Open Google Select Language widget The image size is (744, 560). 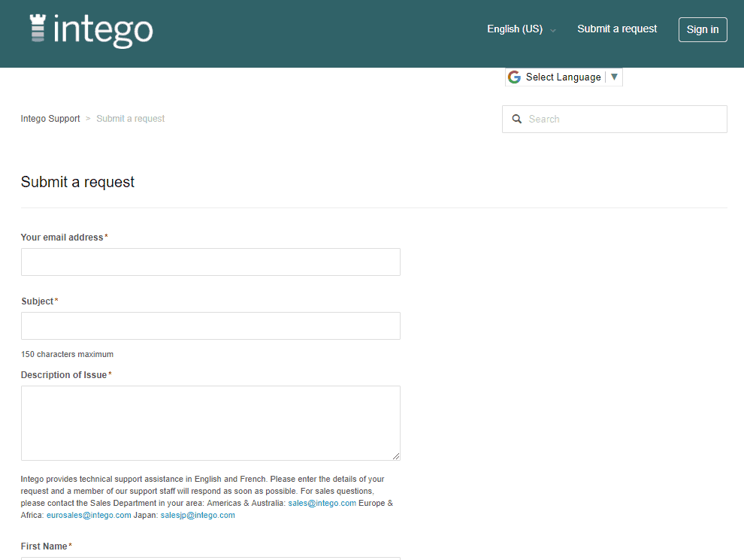[x=563, y=77]
